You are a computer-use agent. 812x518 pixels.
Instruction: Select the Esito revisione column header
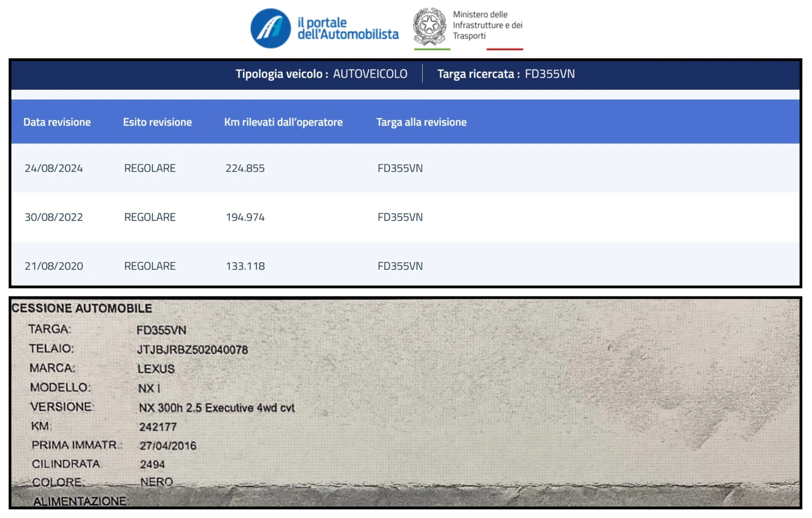(x=157, y=122)
